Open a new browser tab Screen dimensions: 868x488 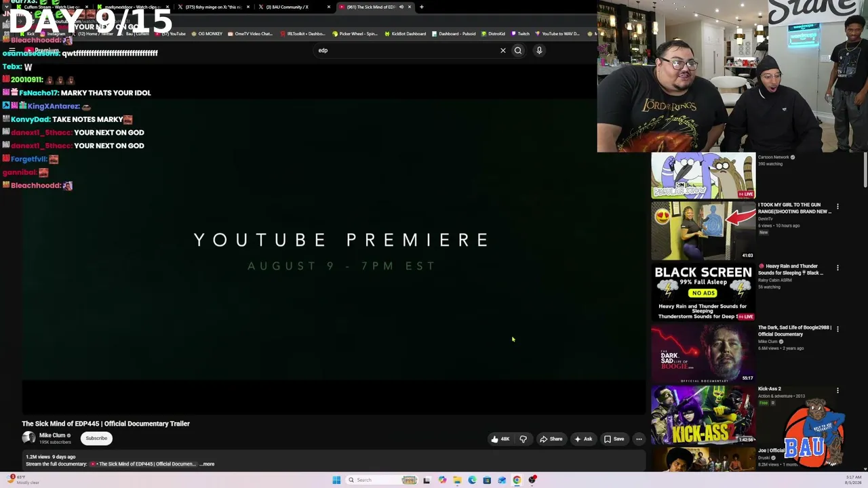tap(421, 7)
